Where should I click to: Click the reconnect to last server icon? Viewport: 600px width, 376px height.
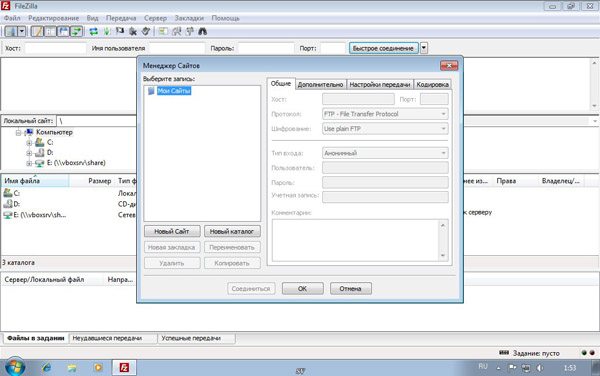tap(146, 31)
